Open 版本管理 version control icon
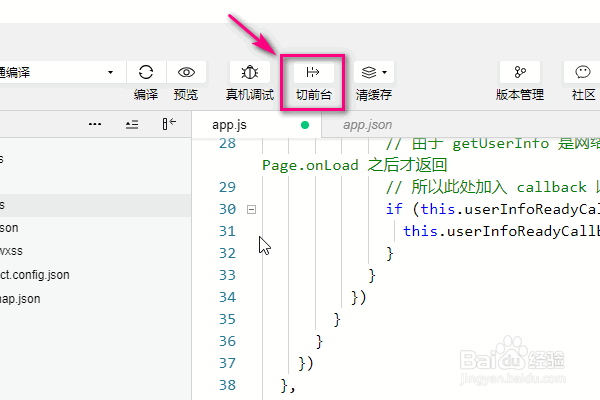The height and width of the screenshot is (400, 600). coord(520,72)
